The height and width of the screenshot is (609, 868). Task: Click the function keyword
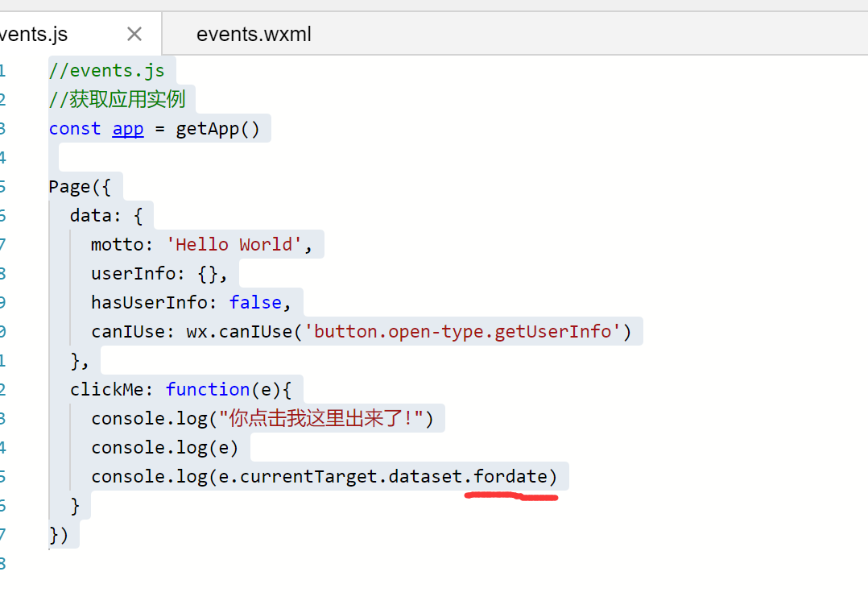pyautogui.click(x=208, y=389)
